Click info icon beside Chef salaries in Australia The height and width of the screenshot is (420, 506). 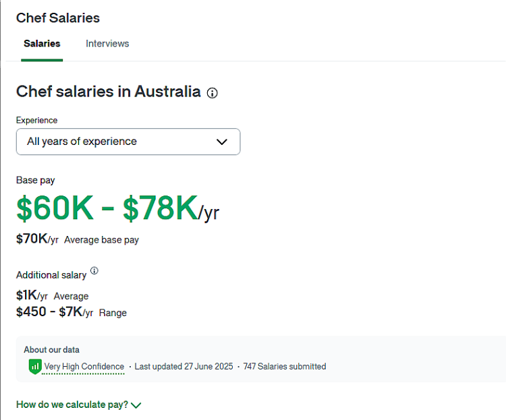212,93
